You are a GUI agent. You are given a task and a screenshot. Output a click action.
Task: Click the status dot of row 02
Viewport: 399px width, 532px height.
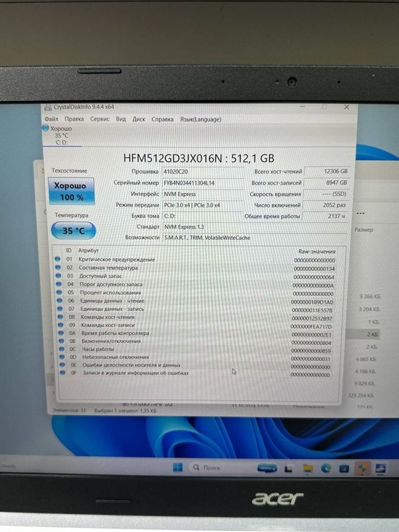pos(58,268)
